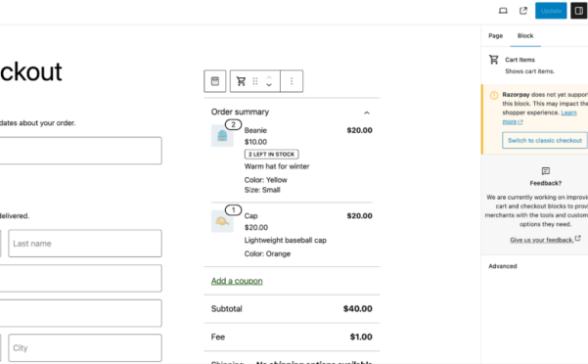Open block options three-dot menu

coord(292,81)
